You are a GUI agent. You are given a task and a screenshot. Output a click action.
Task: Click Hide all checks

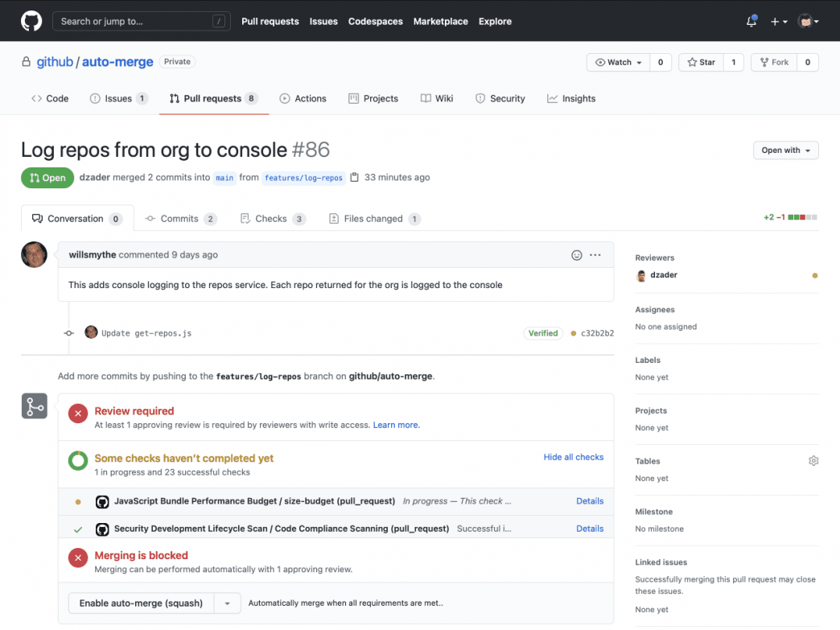[x=574, y=456]
